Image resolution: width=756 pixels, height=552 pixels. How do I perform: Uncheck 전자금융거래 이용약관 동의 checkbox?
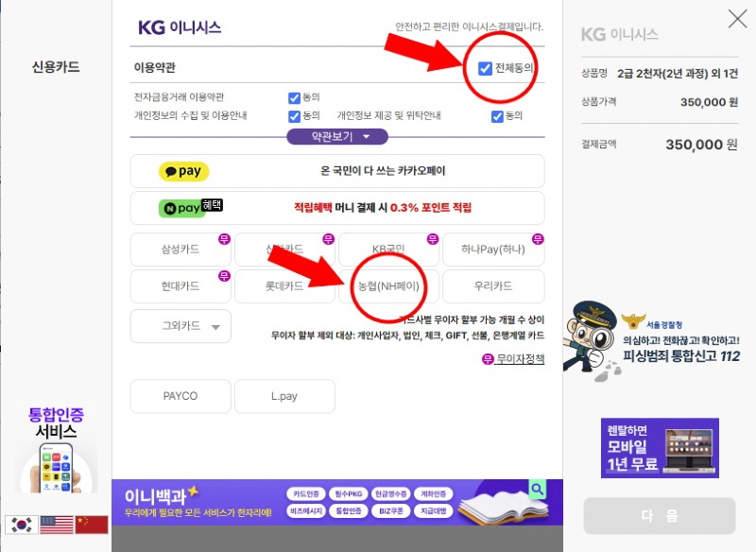pos(294,98)
